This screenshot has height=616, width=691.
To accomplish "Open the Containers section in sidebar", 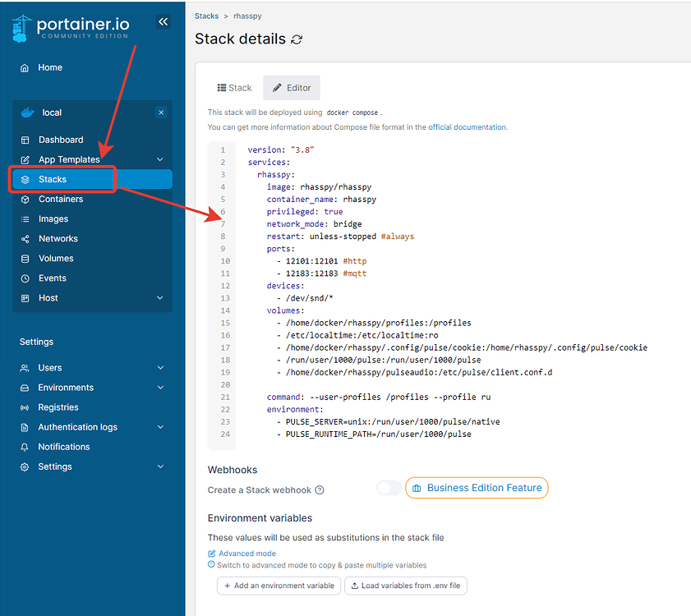I will click(x=60, y=199).
